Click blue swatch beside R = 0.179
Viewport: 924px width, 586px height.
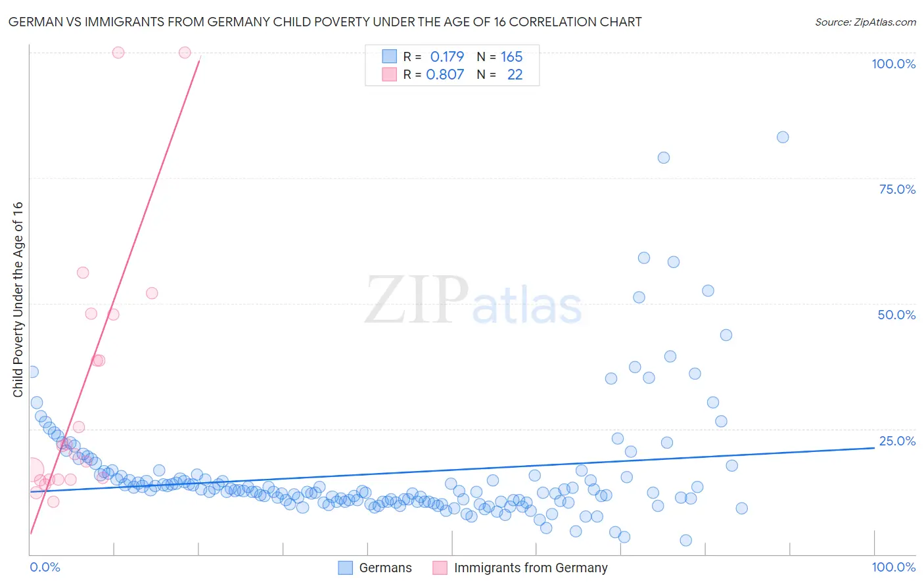389,56
